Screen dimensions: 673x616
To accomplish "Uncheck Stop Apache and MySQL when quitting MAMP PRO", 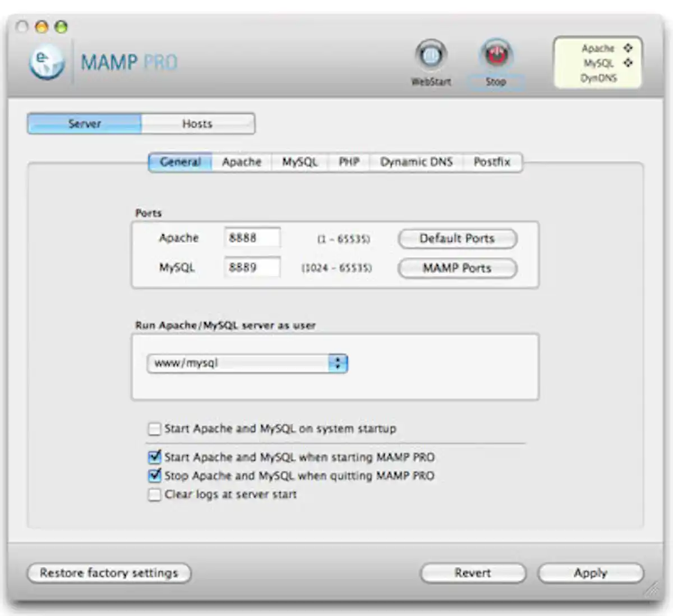I will coord(154,476).
